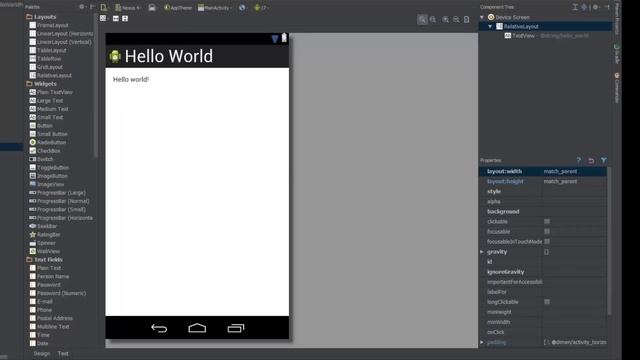Open the AppTheme theme selector

click(178, 8)
